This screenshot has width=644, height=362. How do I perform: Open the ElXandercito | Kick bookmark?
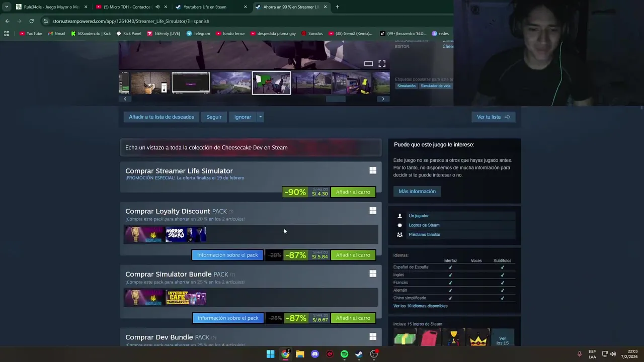(91, 34)
